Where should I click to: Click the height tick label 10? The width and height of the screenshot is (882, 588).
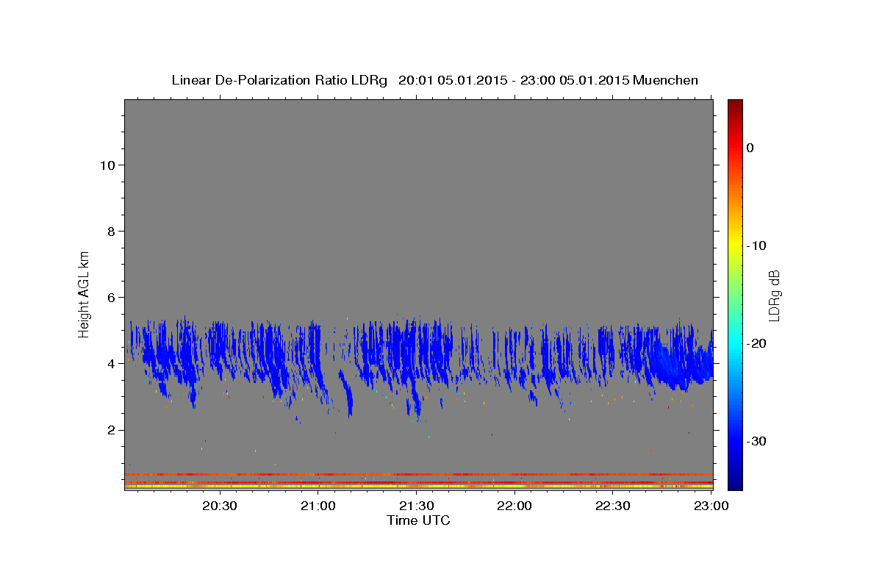(x=107, y=165)
